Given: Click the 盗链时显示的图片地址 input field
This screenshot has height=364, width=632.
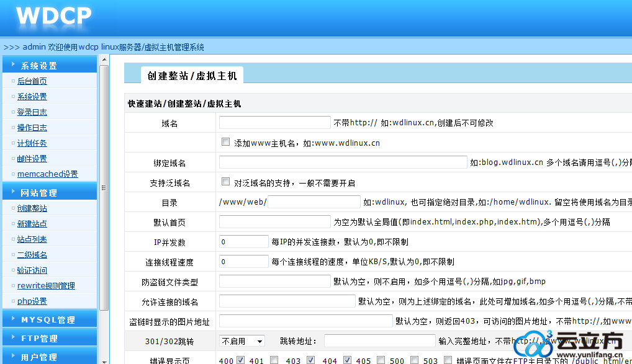Looking at the screenshot, I should (x=306, y=321).
